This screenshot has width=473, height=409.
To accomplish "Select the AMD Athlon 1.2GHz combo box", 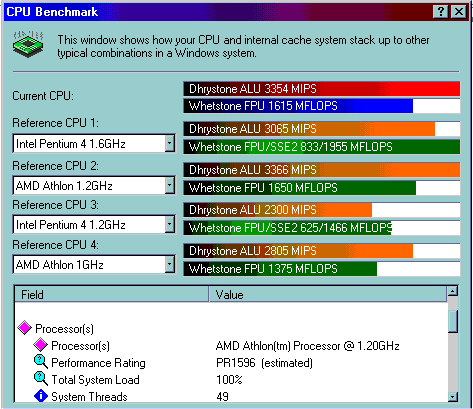I will click(94, 185).
